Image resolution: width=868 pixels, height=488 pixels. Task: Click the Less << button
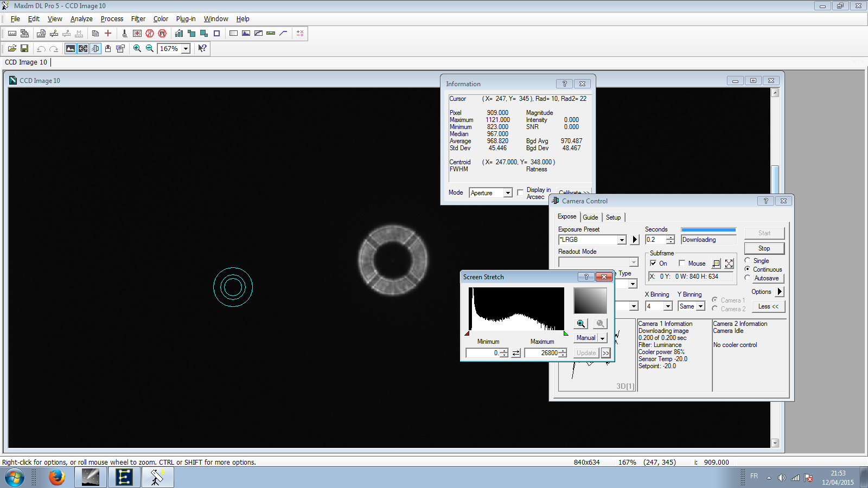tap(768, 306)
